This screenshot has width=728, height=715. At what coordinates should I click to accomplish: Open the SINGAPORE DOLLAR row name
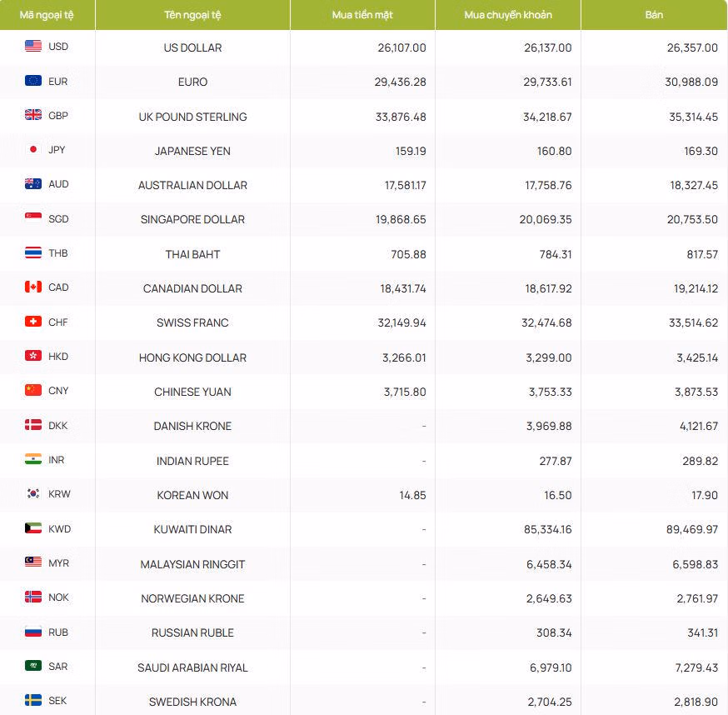pos(192,219)
